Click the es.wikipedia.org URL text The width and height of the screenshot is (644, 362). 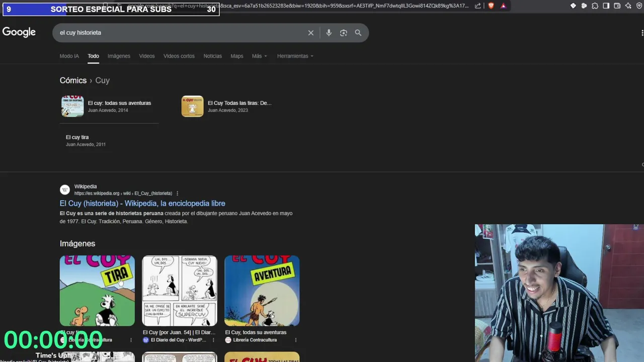(x=123, y=194)
